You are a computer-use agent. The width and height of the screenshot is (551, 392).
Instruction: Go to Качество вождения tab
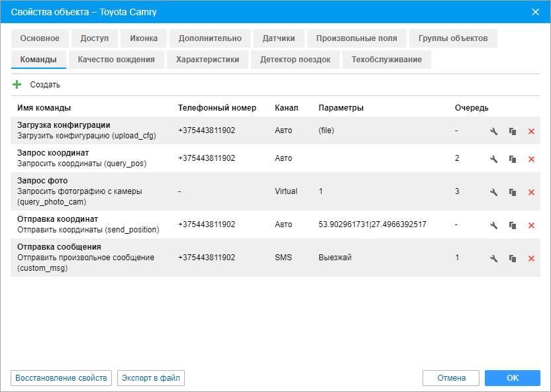(117, 60)
